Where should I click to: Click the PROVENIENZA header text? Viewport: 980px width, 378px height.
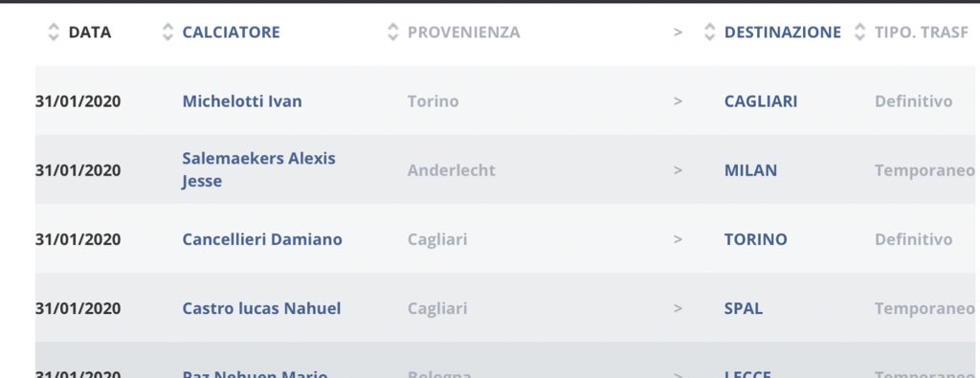click(464, 33)
